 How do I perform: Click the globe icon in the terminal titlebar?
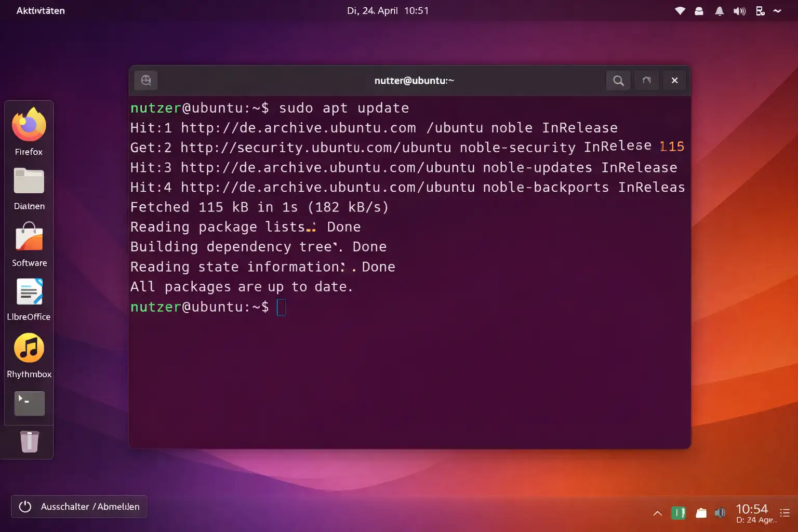coord(145,80)
